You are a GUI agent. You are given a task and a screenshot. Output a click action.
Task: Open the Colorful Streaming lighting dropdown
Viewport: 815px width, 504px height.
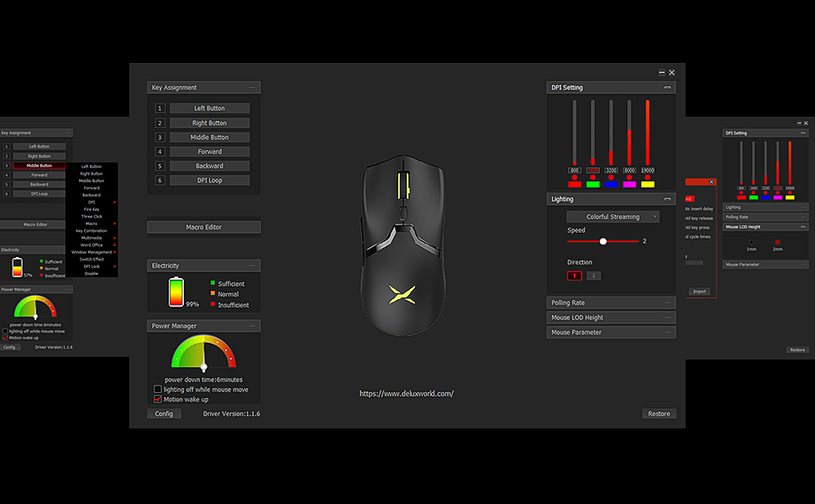[613, 217]
